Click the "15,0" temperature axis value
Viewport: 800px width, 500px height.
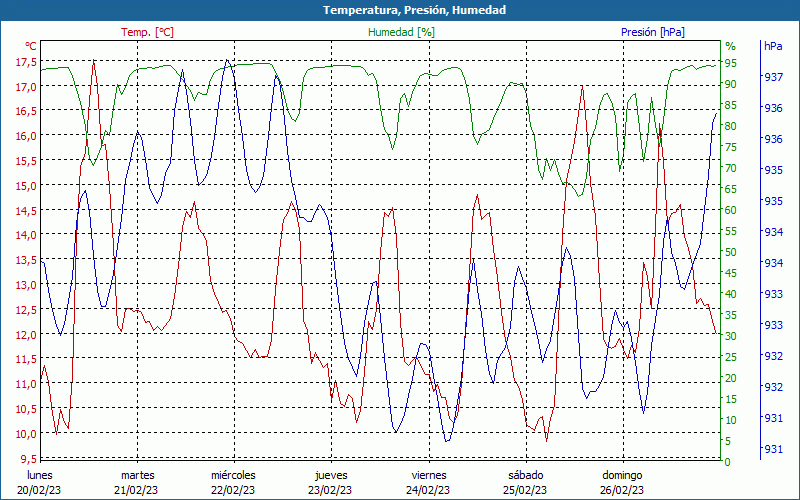point(26,186)
